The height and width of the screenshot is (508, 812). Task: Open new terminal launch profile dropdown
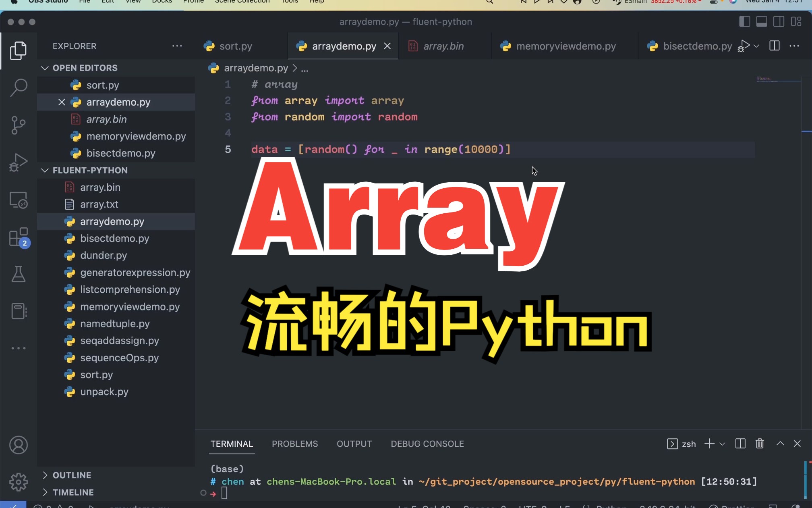click(x=722, y=443)
